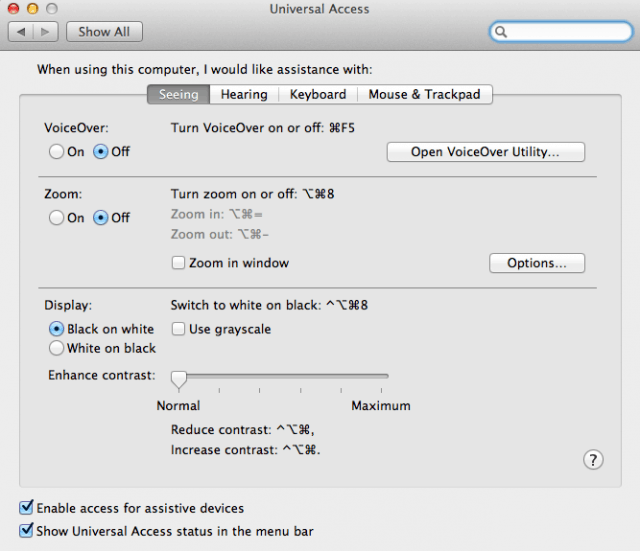
Task: Switch to the Hearing tab
Action: coord(244,94)
